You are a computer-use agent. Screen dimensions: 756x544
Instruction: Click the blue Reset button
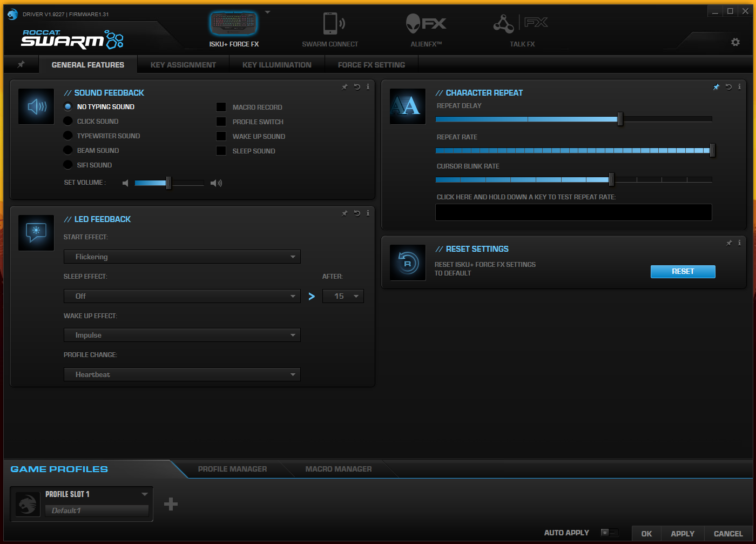pos(683,272)
